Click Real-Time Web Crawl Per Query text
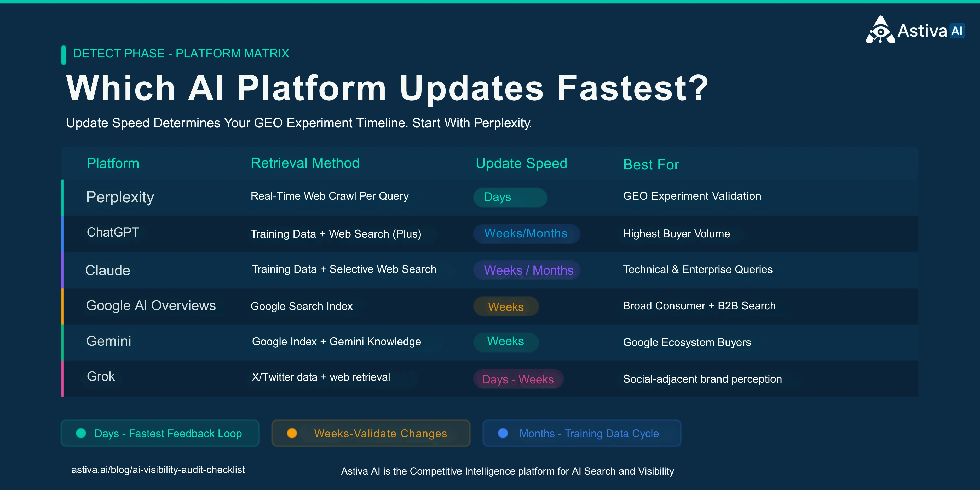Viewport: 980px width, 490px height. click(330, 196)
